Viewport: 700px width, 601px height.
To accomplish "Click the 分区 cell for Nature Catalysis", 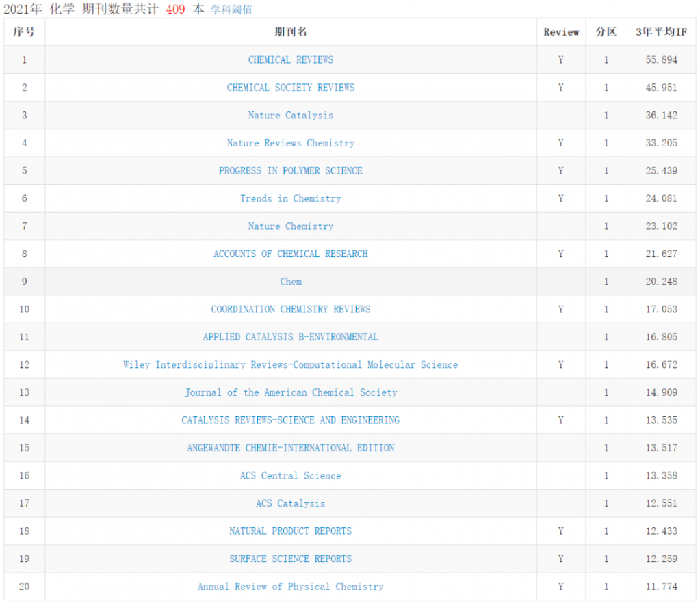I will point(606,115).
